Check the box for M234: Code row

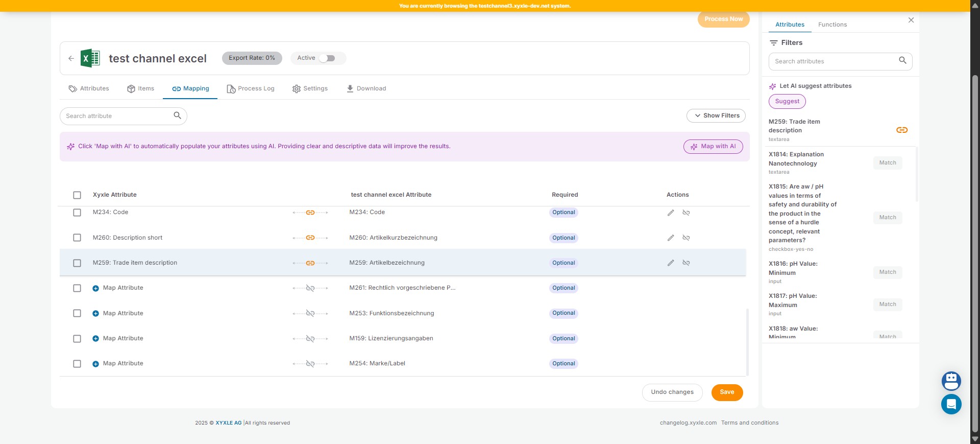point(77,213)
